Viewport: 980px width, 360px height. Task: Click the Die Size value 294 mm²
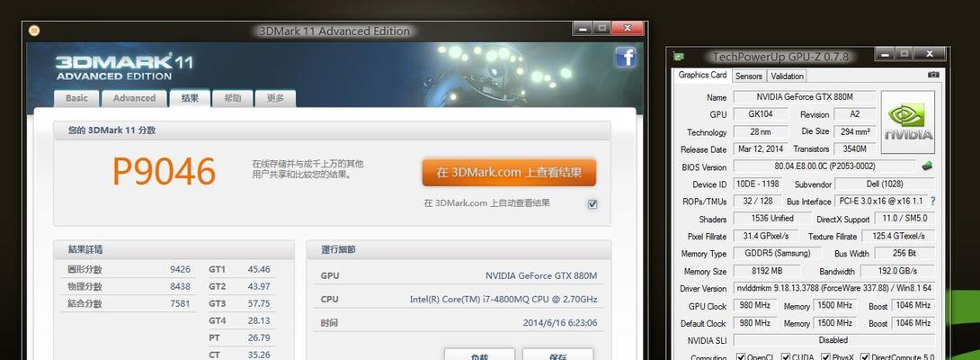coord(854,131)
